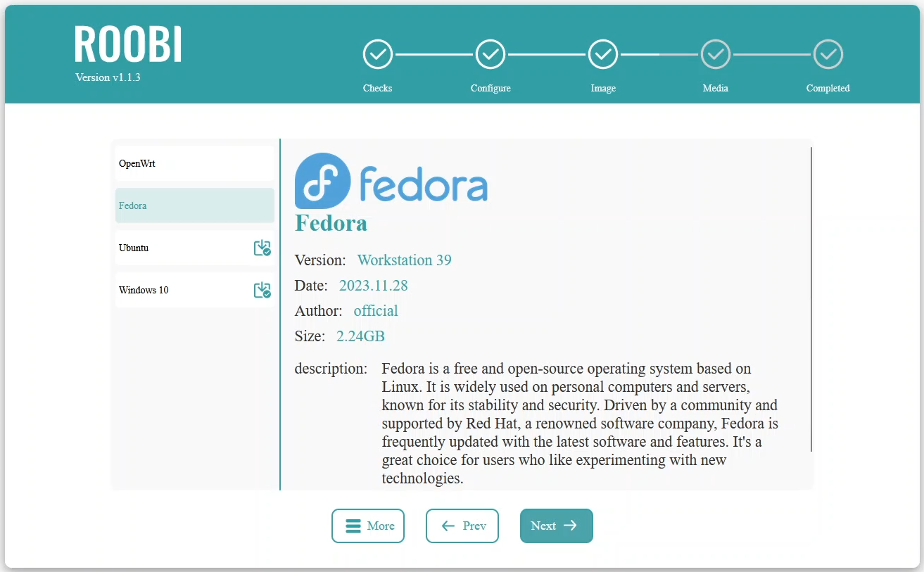Click Windows 10's downloaded-image icon
The image size is (924, 572).
(262, 290)
